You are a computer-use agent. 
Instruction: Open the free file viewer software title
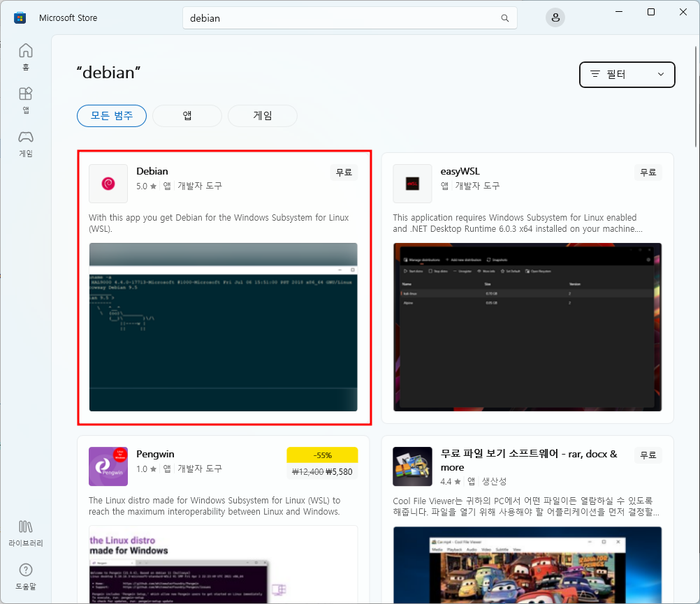(529, 460)
